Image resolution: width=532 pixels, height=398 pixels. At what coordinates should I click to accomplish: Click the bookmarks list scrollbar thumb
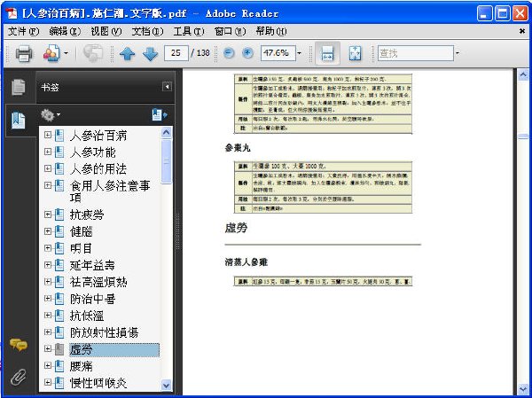click(x=167, y=161)
